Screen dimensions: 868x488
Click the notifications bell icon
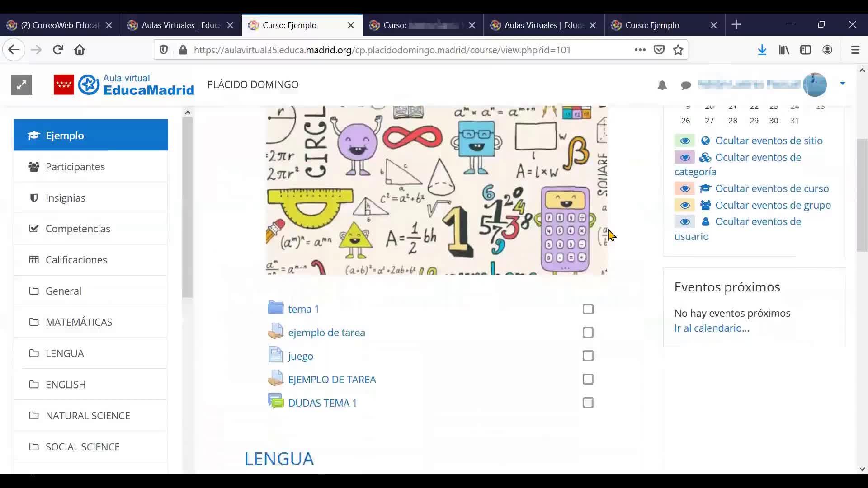click(662, 85)
